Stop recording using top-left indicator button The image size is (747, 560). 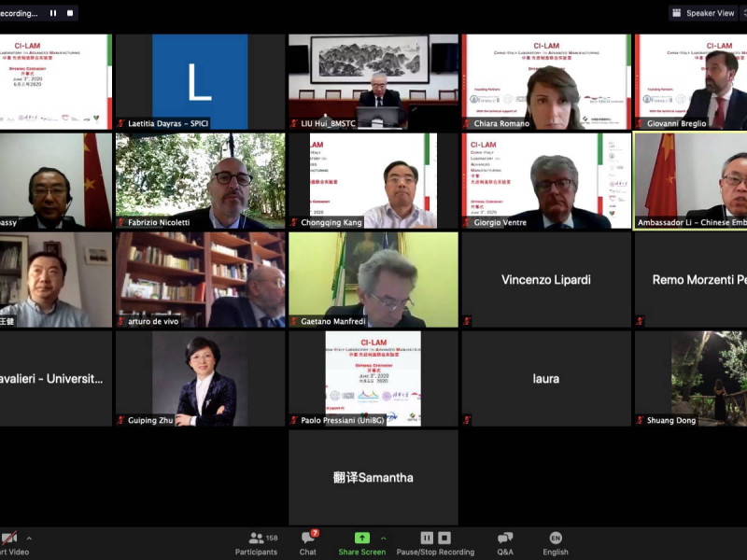pyautogui.click(x=70, y=13)
